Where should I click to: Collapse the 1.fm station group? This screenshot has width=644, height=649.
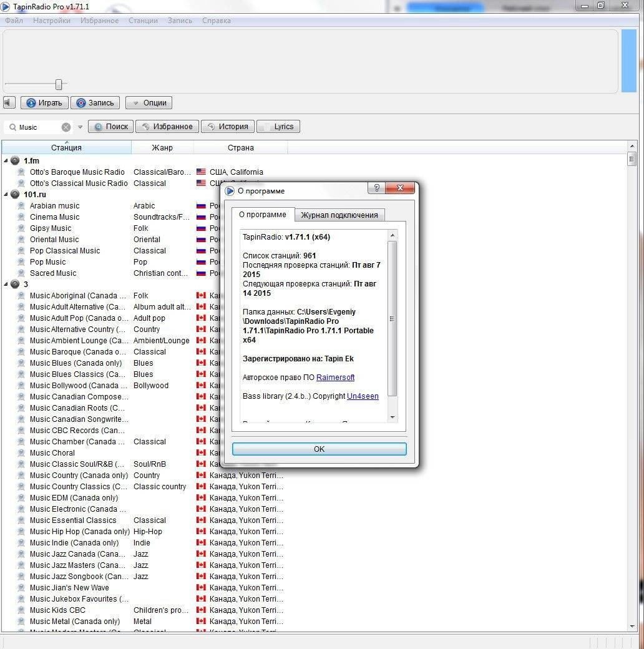(x=6, y=160)
